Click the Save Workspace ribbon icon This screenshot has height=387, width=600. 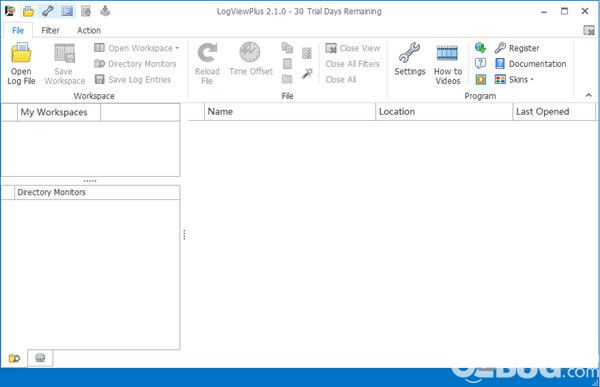pyautogui.click(x=64, y=53)
